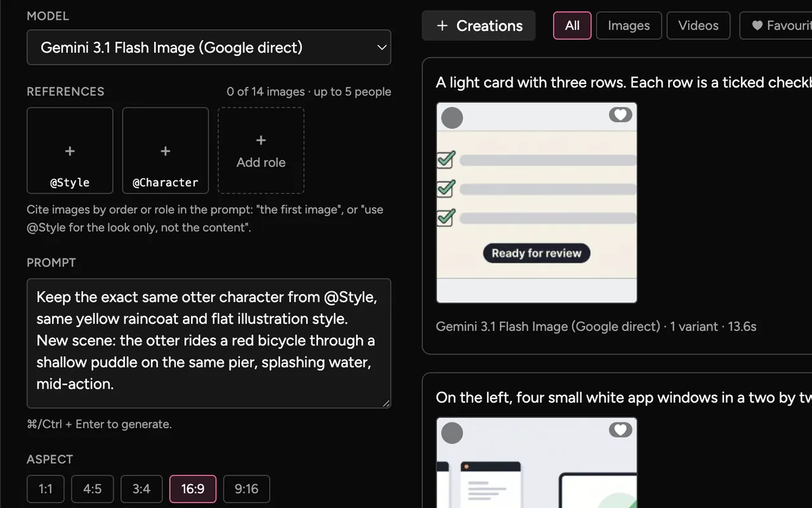The height and width of the screenshot is (508, 812).
Task: Select the 4:5 aspect ratio
Action: [x=93, y=489]
